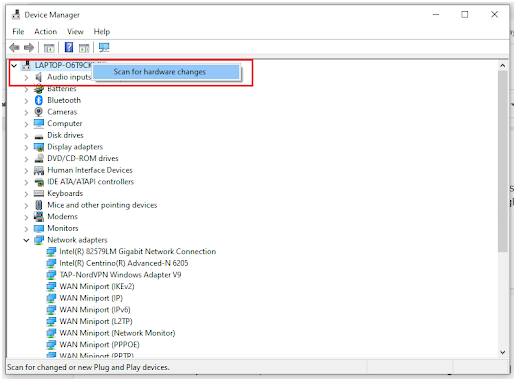Click the Show/Hide Console Tree icon

pyautogui.click(x=49, y=48)
